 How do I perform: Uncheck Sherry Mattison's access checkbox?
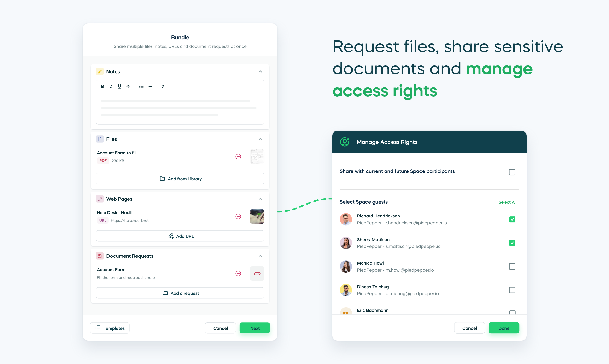(512, 243)
